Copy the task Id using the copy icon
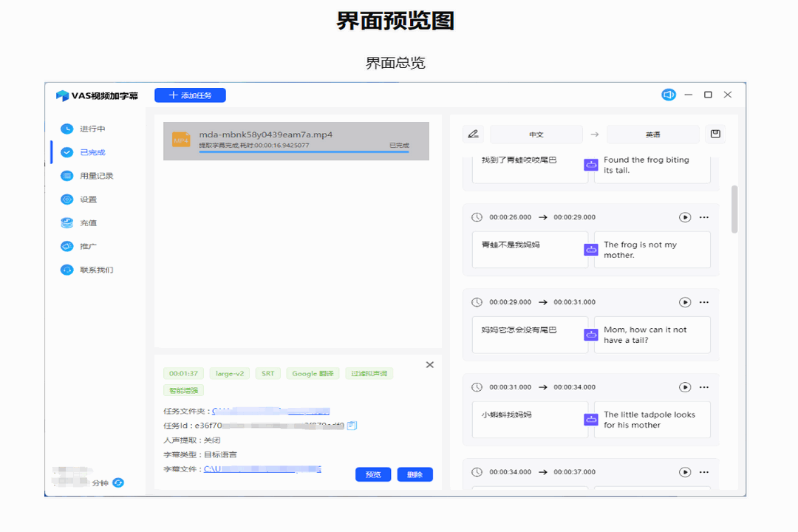Screen dimensions: 798x532 coord(352,425)
